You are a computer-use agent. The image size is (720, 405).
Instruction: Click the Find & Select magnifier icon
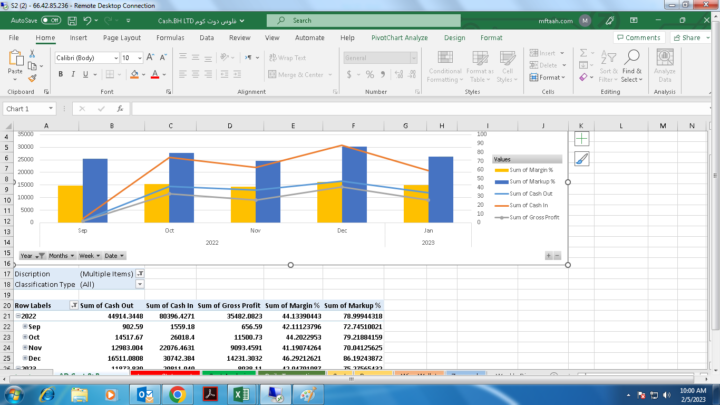point(632,58)
